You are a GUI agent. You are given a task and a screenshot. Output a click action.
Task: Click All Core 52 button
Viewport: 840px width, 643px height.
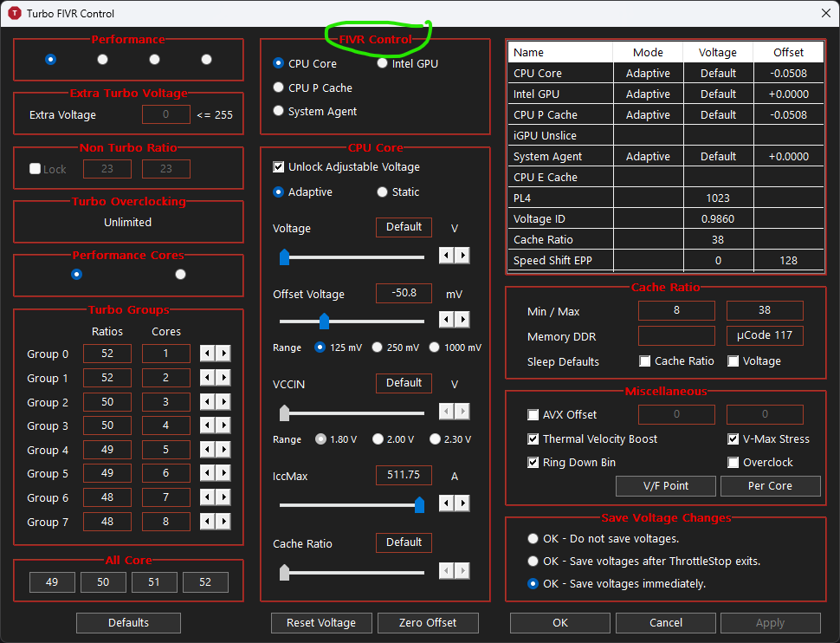pos(205,581)
